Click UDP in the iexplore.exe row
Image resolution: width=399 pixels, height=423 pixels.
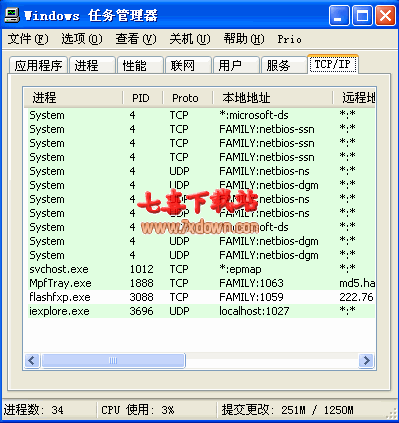tap(179, 311)
